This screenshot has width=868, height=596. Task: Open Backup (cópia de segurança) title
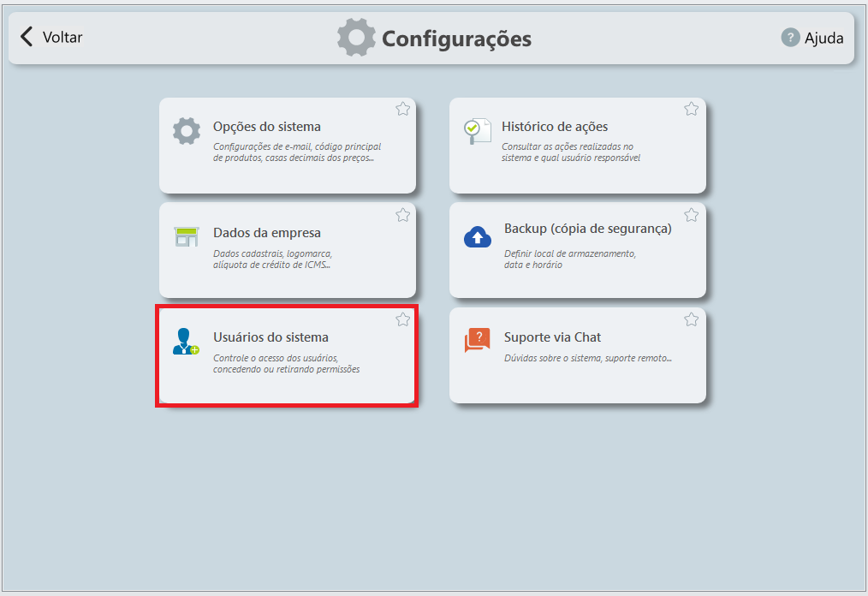click(588, 229)
